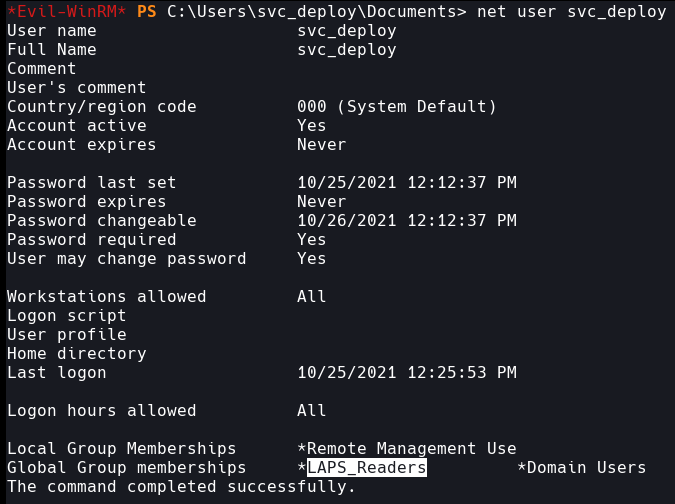
Task: Click the Remote Management Use group entry
Action: 411,449
